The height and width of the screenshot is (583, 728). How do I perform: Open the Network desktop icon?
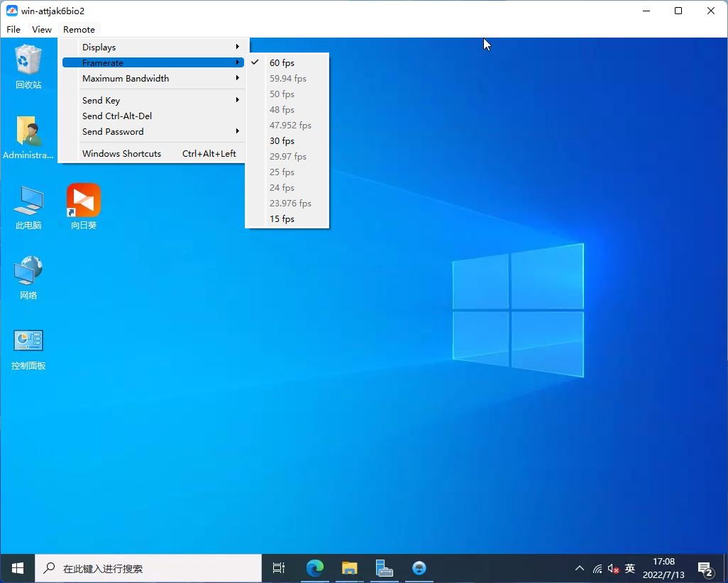click(x=28, y=272)
